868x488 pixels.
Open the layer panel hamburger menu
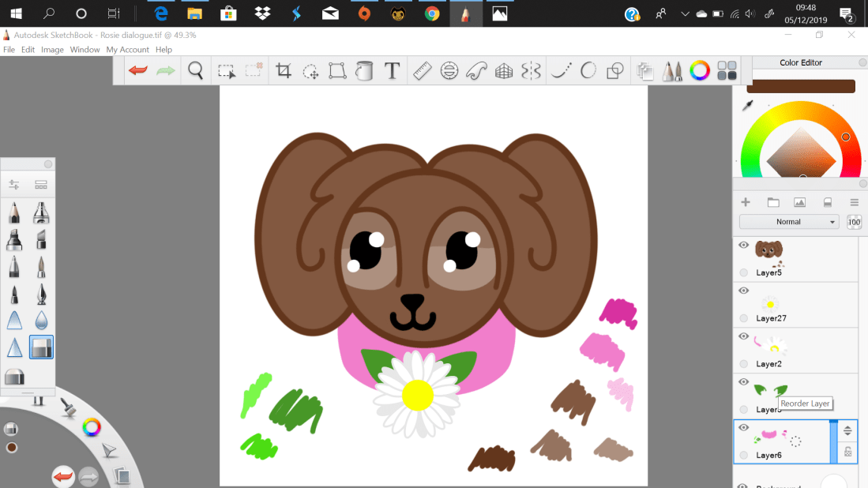854,203
